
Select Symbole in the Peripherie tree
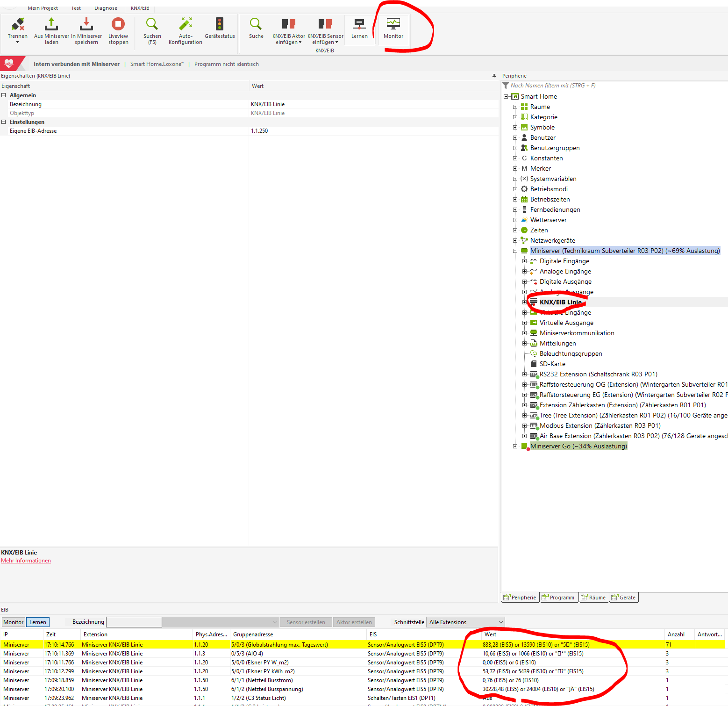(x=542, y=127)
